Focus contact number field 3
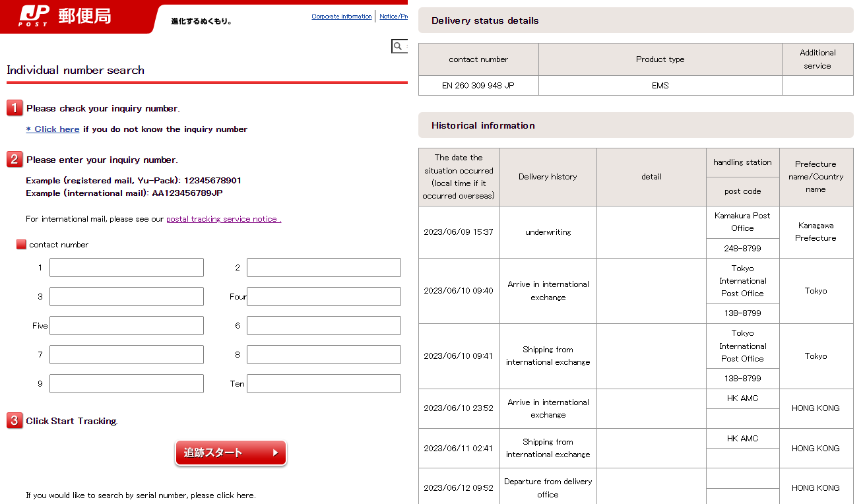Image resolution: width=865 pixels, height=504 pixels. [127, 296]
